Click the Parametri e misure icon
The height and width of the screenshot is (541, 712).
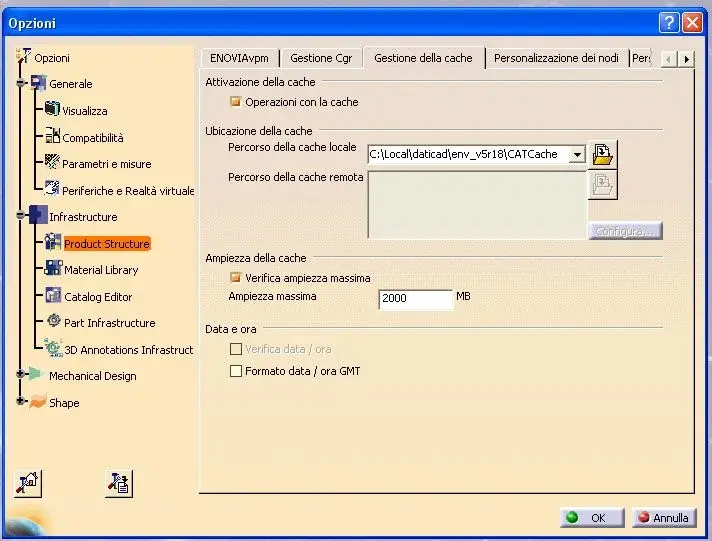(52, 162)
